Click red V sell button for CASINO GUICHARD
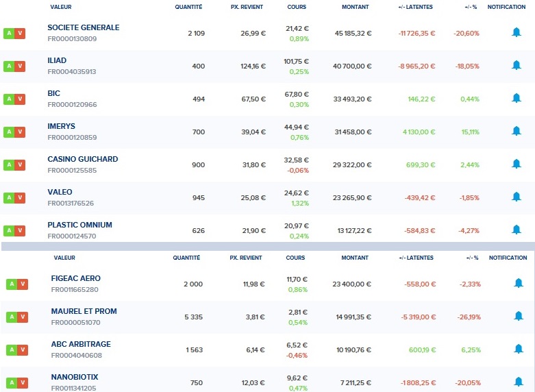This screenshot has width=535, height=392. (20, 165)
